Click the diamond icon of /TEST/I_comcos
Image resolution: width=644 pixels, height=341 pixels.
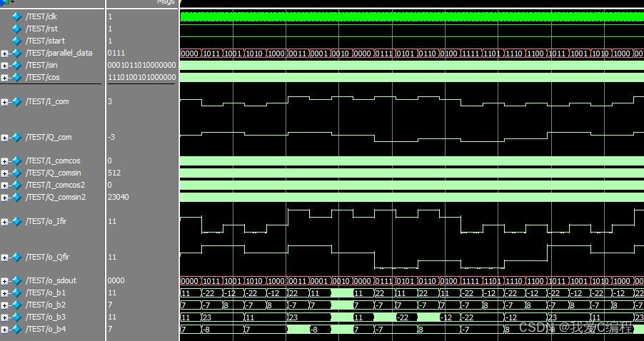(x=16, y=161)
